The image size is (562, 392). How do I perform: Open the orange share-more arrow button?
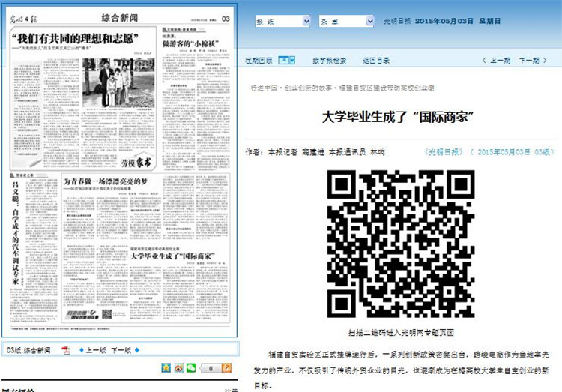227,367
